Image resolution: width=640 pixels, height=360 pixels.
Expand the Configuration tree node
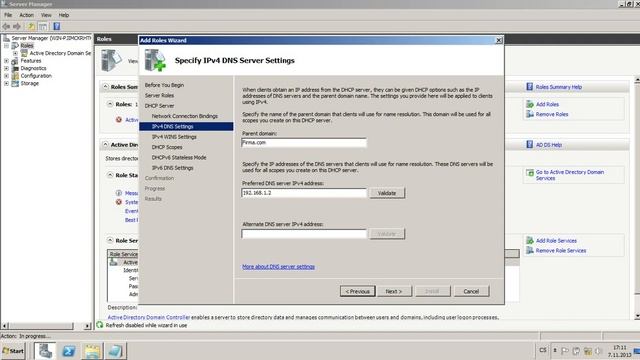(x=7, y=76)
